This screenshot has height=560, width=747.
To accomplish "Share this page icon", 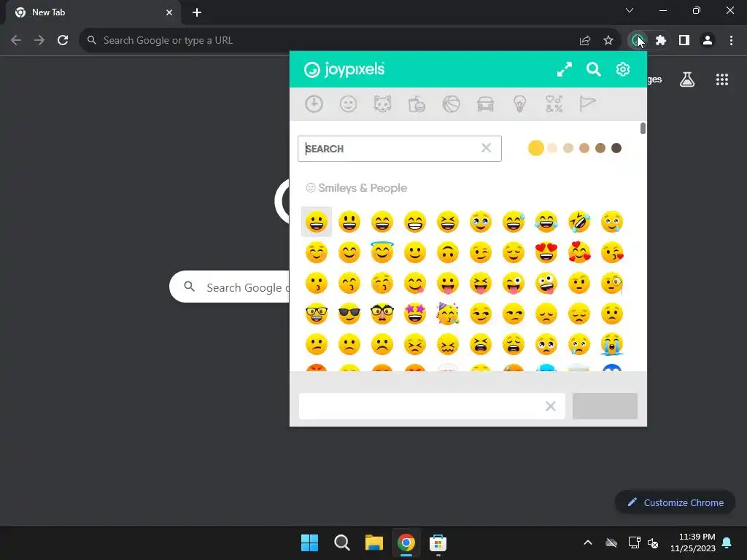I will [585, 41].
